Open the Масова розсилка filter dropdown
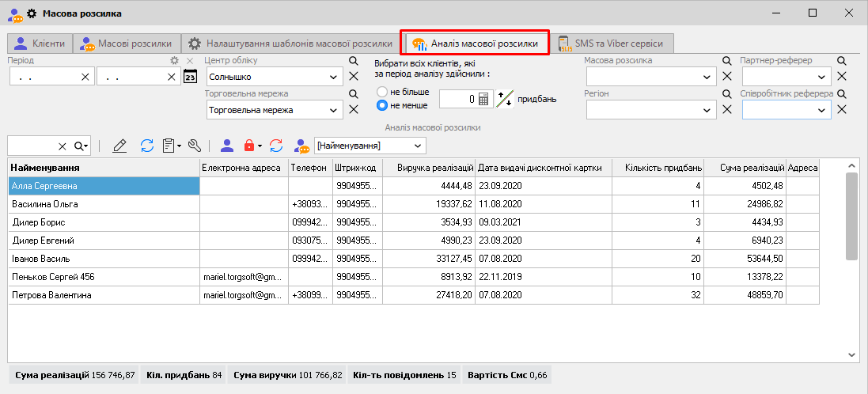Screen dimensions: 868x394 pos(707,77)
